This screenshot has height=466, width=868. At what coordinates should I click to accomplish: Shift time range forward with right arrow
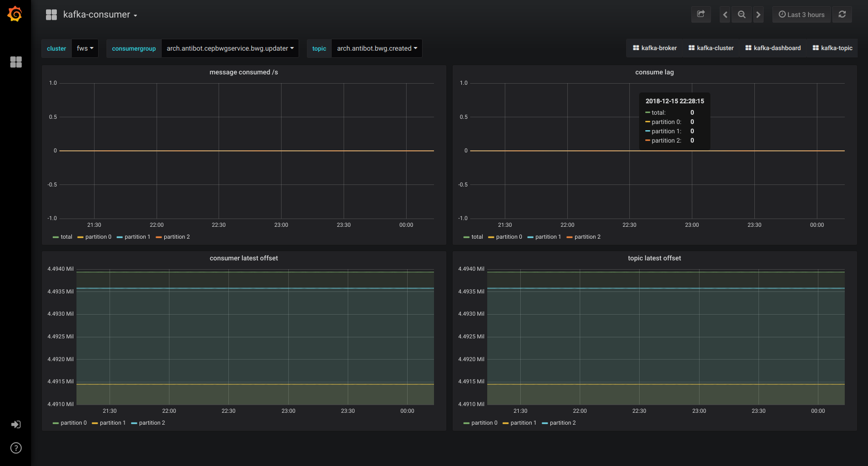pyautogui.click(x=758, y=14)
